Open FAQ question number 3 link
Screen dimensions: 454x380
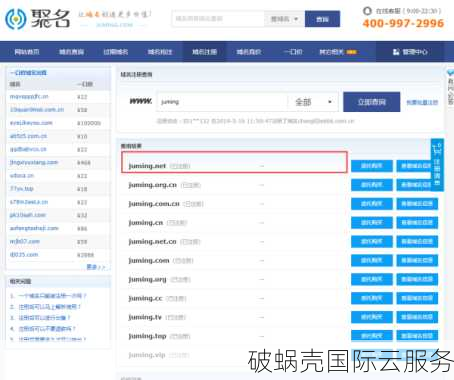tap(44, 318)
